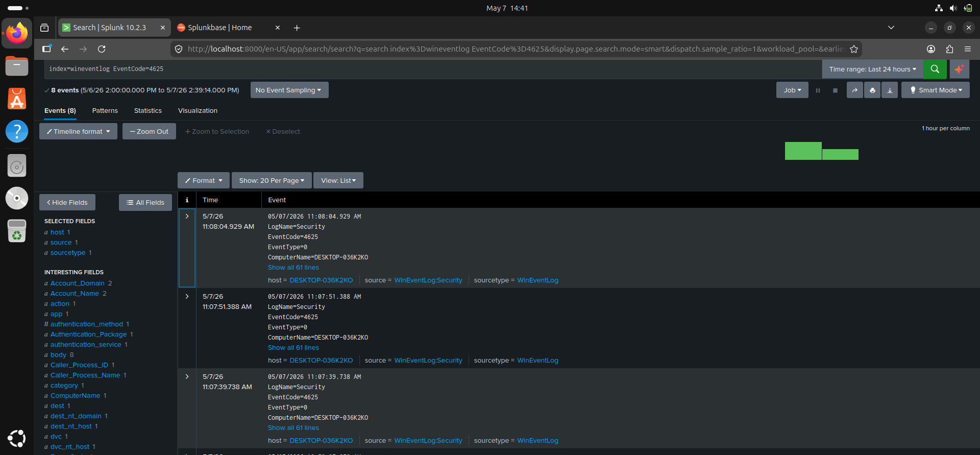This screenshot has width=980, height=455.
Task: List all open tabs chevron
Action: 891,28
